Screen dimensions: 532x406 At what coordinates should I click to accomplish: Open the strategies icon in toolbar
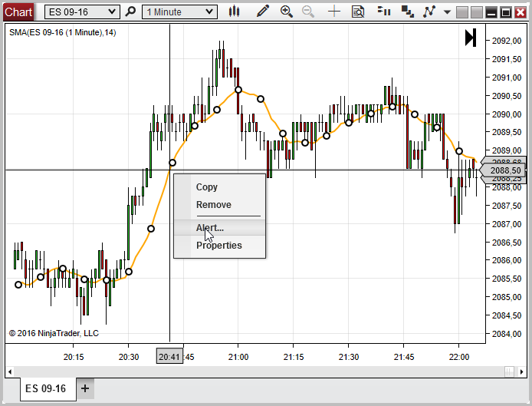pyautogui.click(x=409, y=12)
